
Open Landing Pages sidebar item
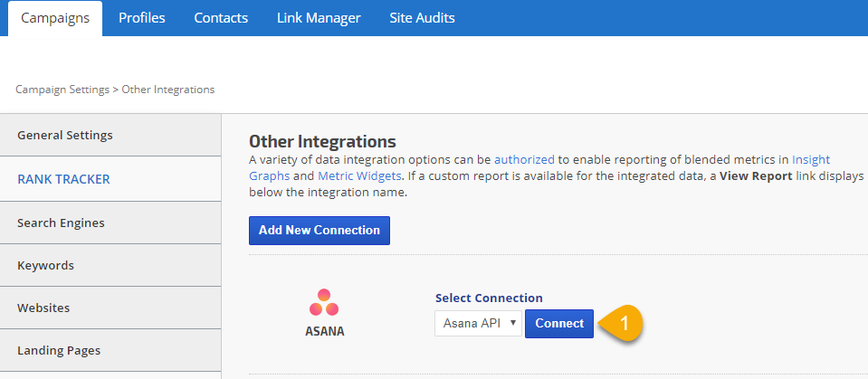(x=59, y=350)
